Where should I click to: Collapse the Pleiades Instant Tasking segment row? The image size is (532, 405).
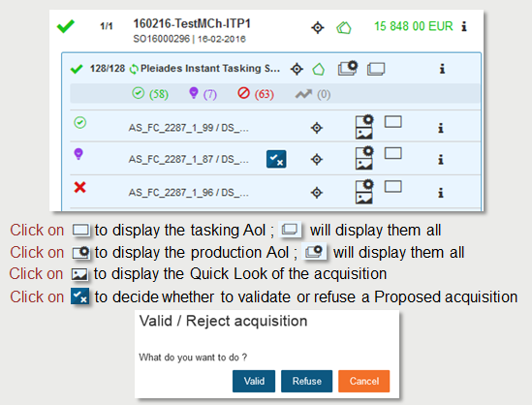pyautogui.click(x=210, y=69)
